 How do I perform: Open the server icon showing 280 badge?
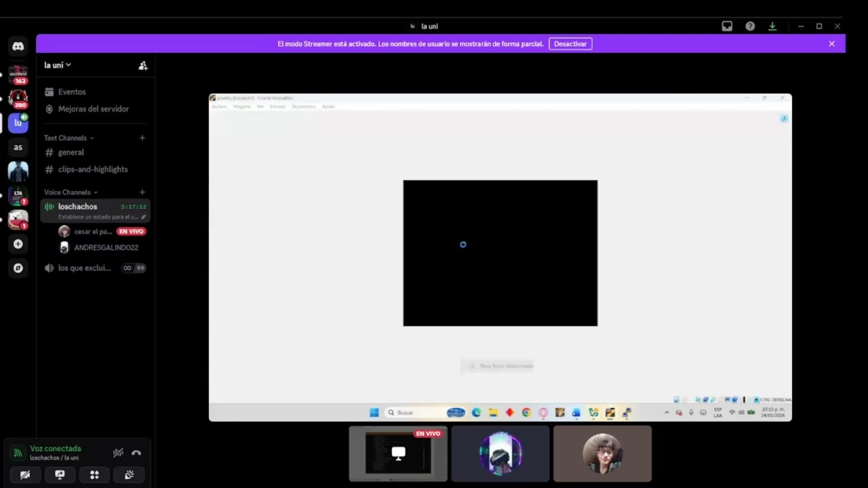point(18,99)
